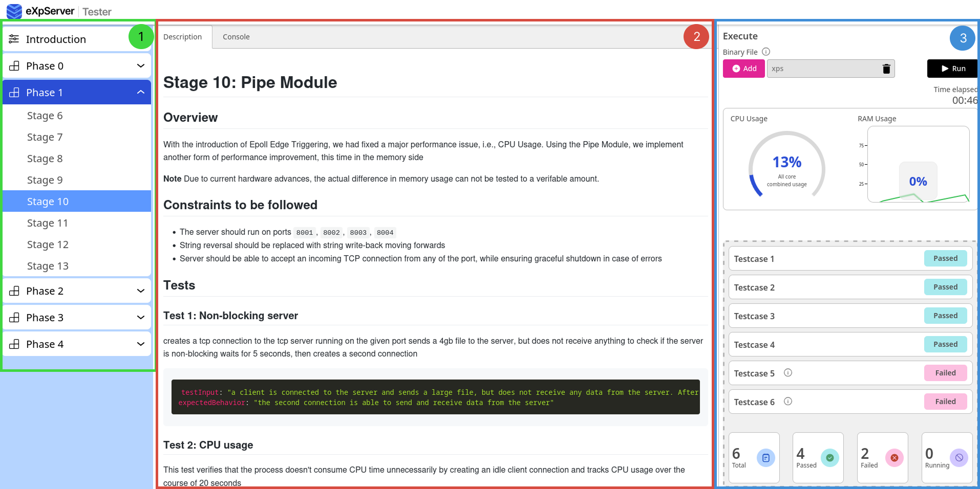This screenshot has width=980, height=489.
Task: Delete the xps binary with trash icon
Action: point(886,69)
